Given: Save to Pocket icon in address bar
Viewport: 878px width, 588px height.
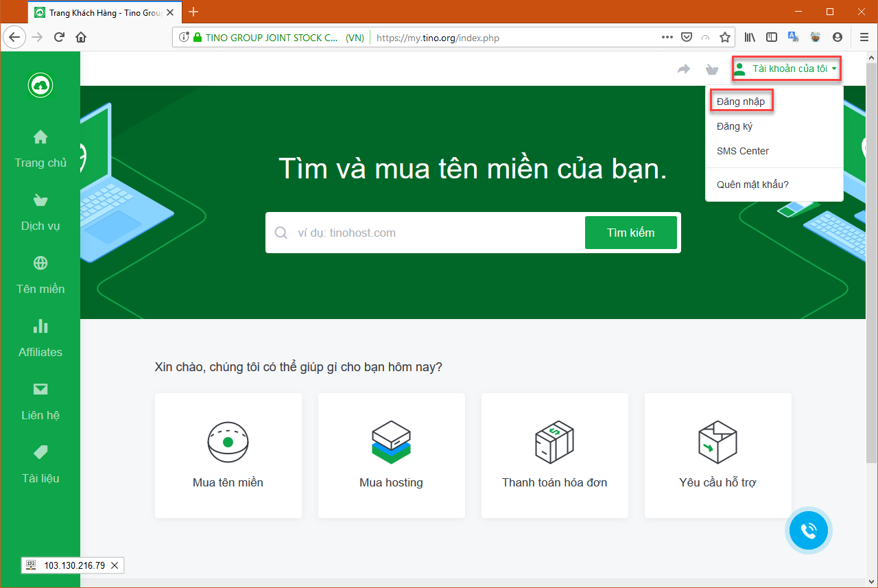Looking at the screenshot, I should [x=686, y=38].
